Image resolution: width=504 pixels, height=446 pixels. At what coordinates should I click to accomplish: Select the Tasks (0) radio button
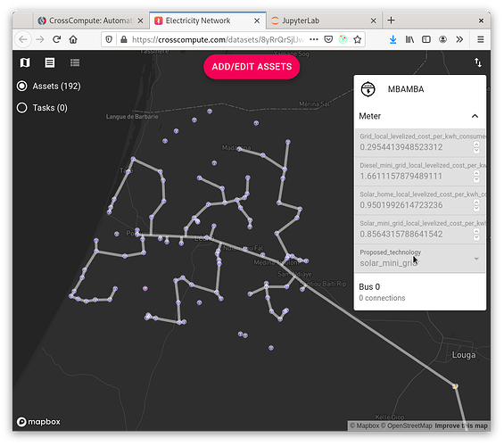[x=22, y=108]
